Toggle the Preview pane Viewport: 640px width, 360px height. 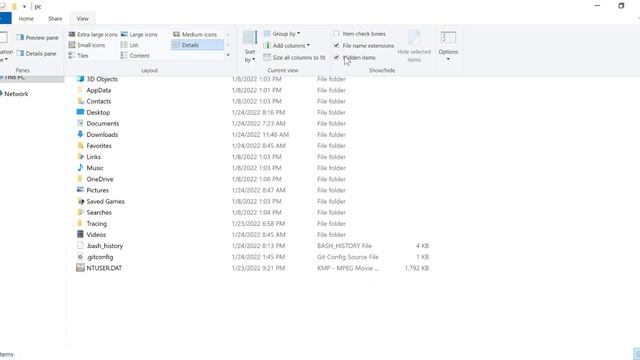coord(38,38)
